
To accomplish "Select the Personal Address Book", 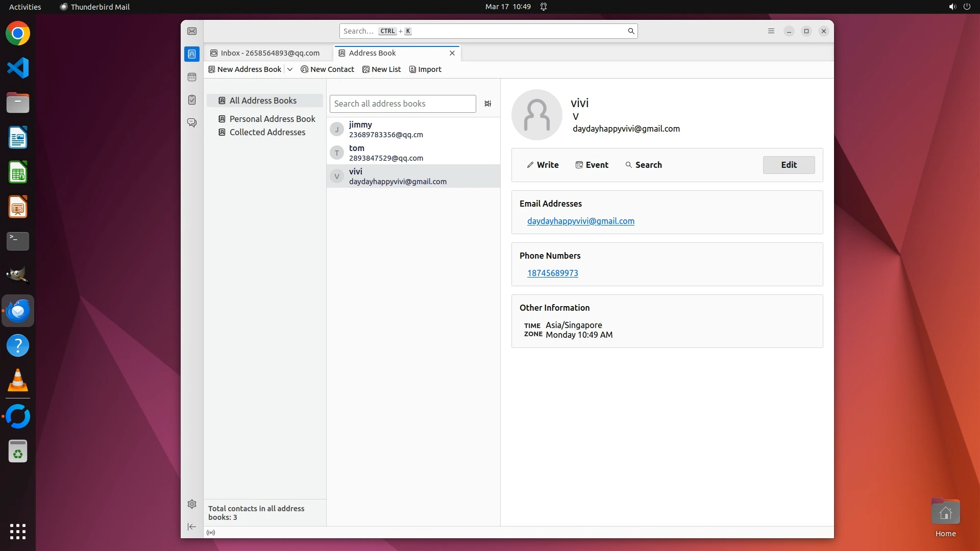I will [x=272, y=119].
